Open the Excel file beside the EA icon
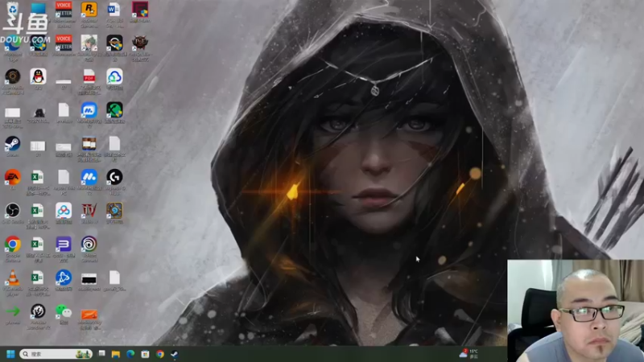 tap(38, 177)
